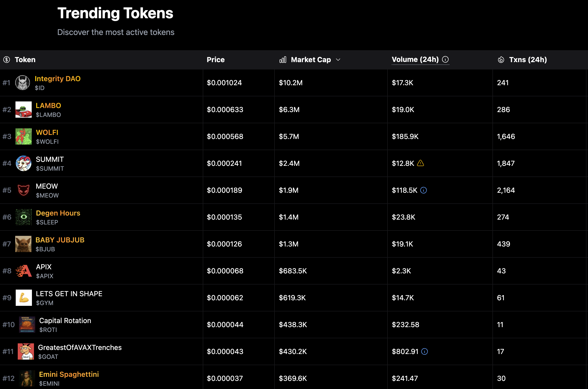The width and height of the screenshot is (588, 389).
Task: Click the Capital Rotation token row name
Action: 65,321
